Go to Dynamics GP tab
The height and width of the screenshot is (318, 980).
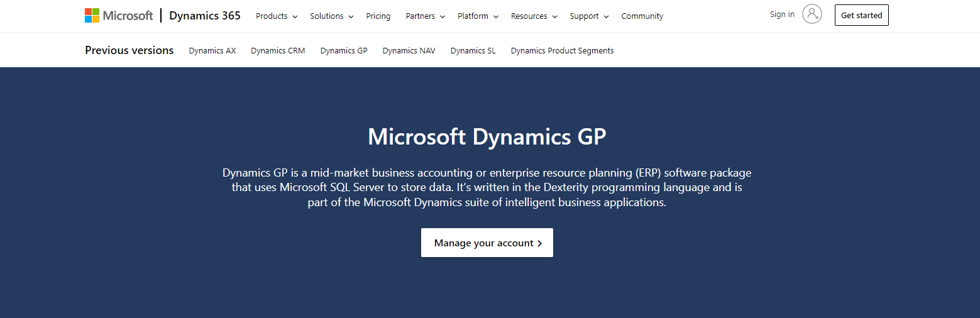click(344, 51)
